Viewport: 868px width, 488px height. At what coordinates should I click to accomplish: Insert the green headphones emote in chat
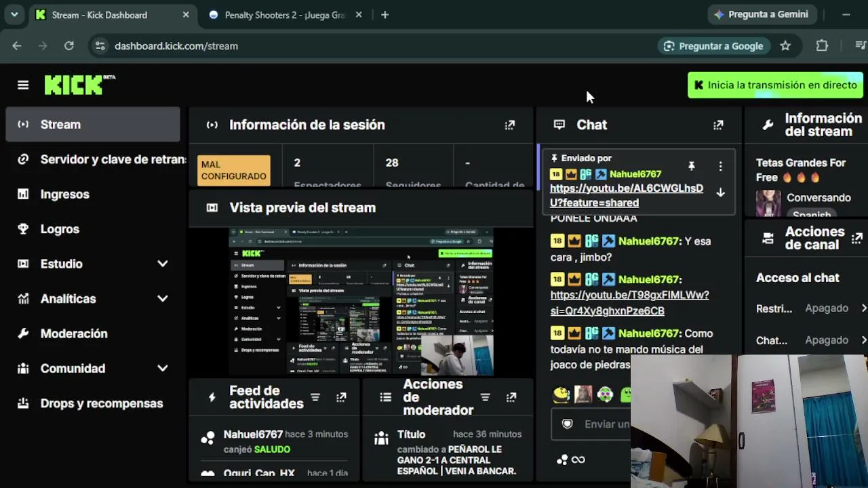point(606,394)
